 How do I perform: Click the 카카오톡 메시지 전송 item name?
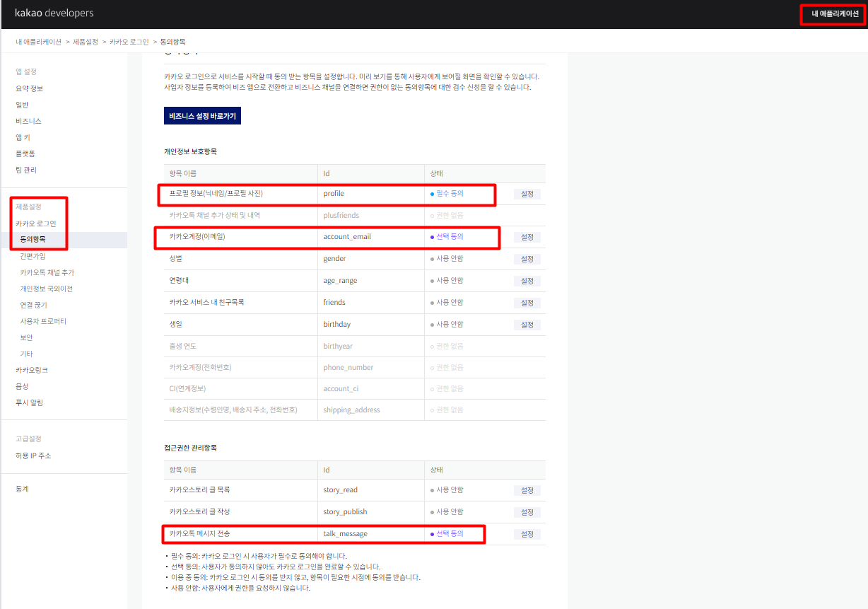point(199,533)
